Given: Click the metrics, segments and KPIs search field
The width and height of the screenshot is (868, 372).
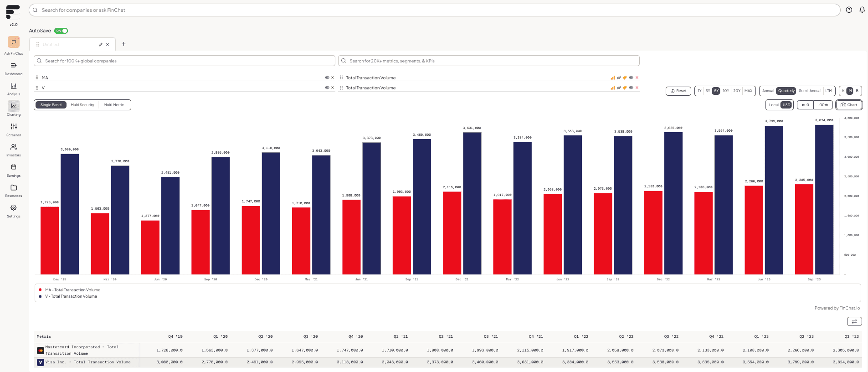Looking at the screenshot, I should 488,61.
